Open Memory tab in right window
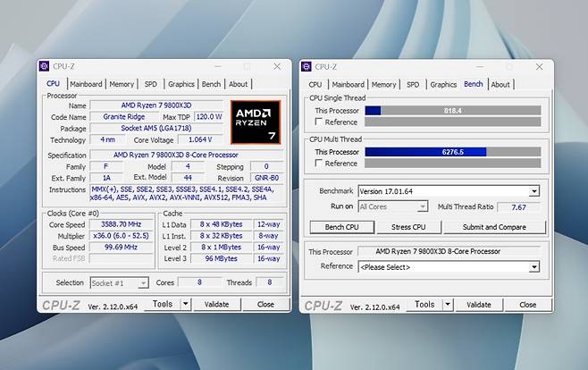The image size is (588, 370). 383,84
